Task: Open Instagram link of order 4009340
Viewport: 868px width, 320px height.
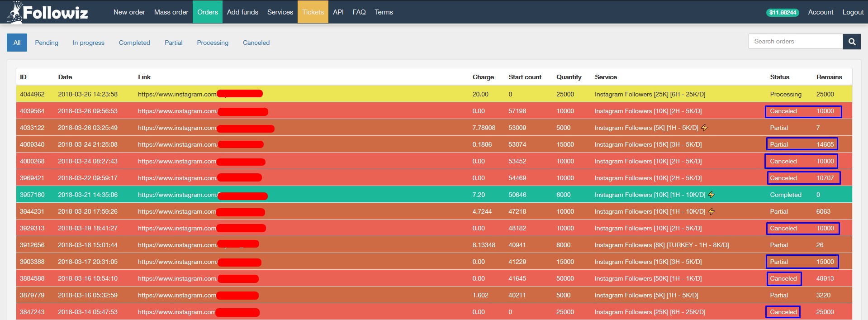Action: (x=200, y=144)
